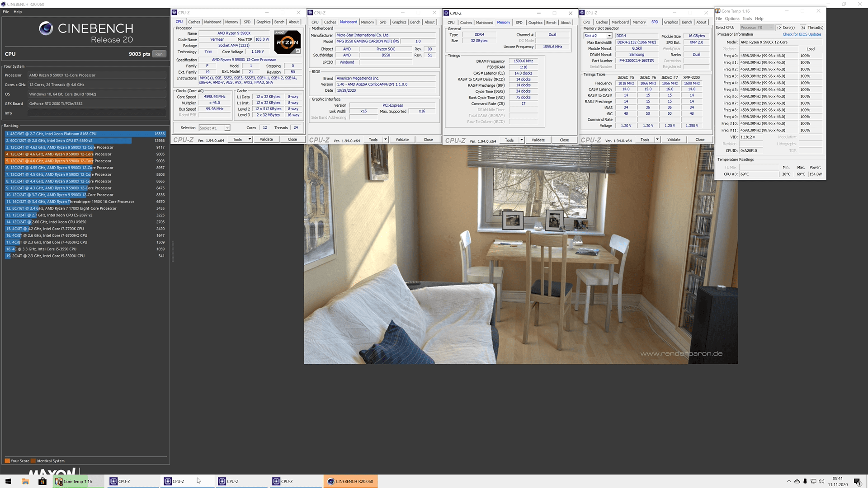
Task: Open File Explorer from the taskbar
Action: (x=25, y=481)
